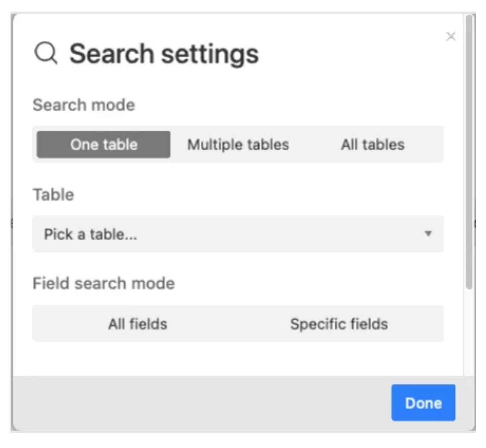Screen dimensions: 486x448
Task: Select All fields search mode
Action: click(x=138, y=324)
